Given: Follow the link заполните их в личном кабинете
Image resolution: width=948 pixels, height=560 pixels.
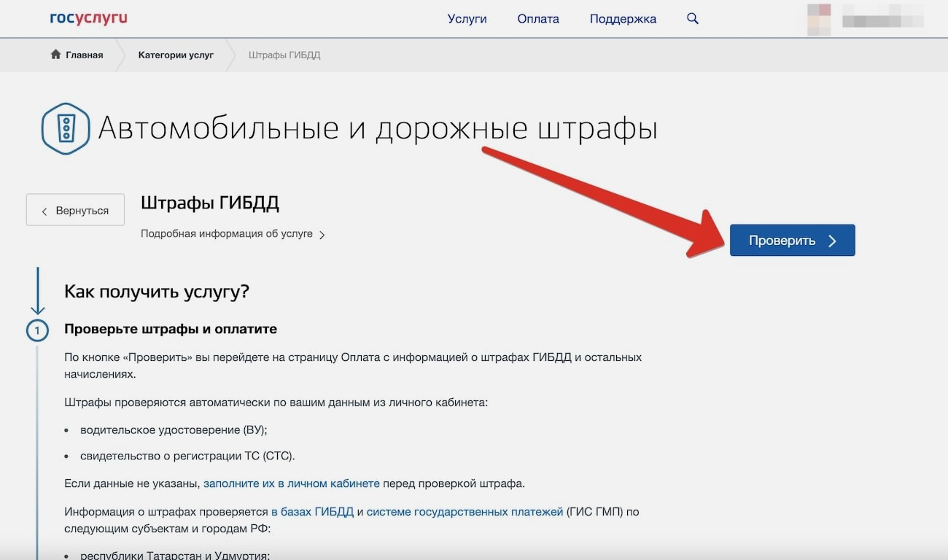Looking at the screenshot, I should click(292, 483).
